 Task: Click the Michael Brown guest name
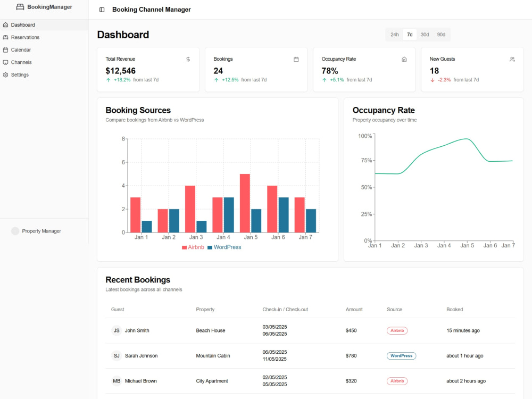(141, 381)
